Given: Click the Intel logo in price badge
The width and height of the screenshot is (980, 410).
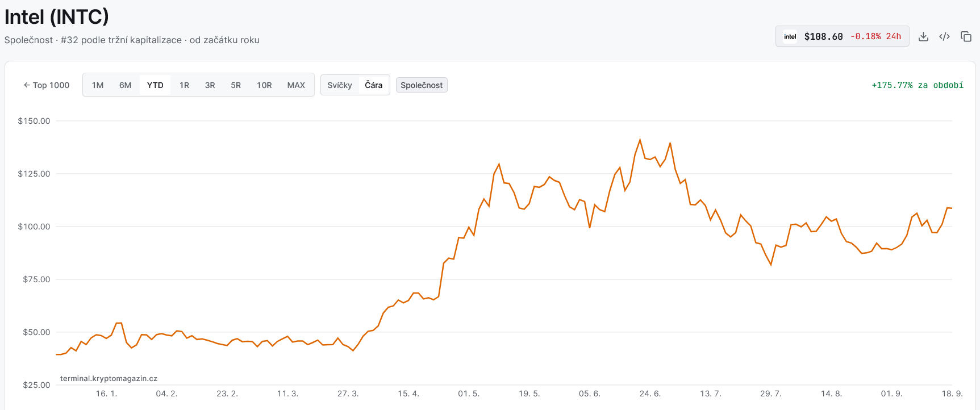Looking at the screenshot, I should pos(790,36).
